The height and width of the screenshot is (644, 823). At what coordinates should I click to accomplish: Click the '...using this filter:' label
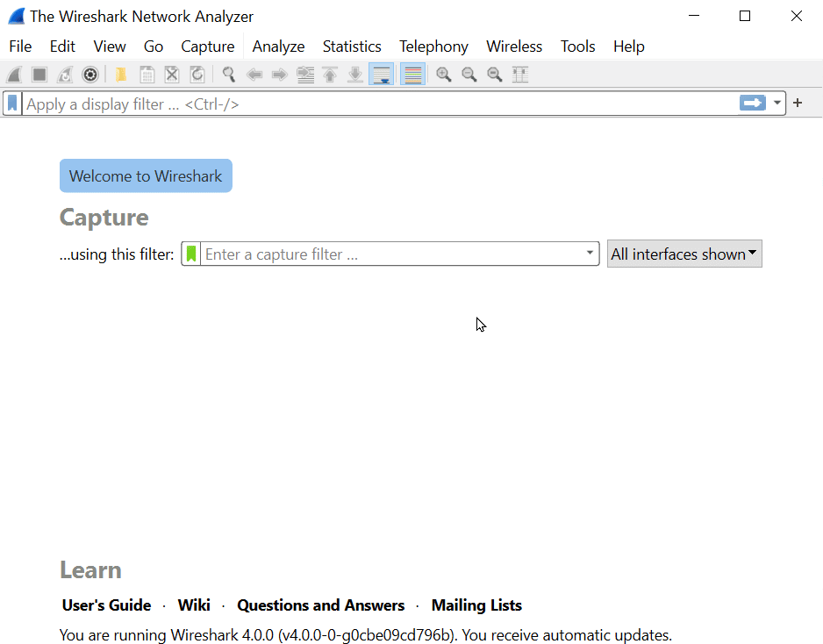pos(117,254)
